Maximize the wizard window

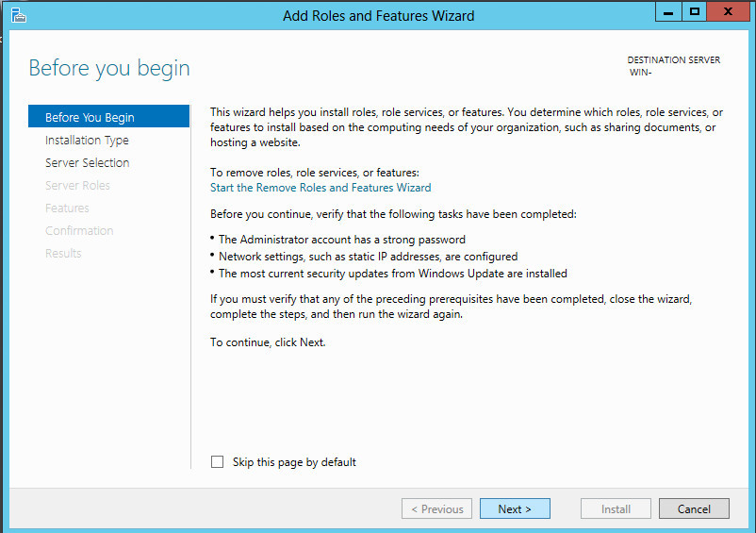coord(695,11)
